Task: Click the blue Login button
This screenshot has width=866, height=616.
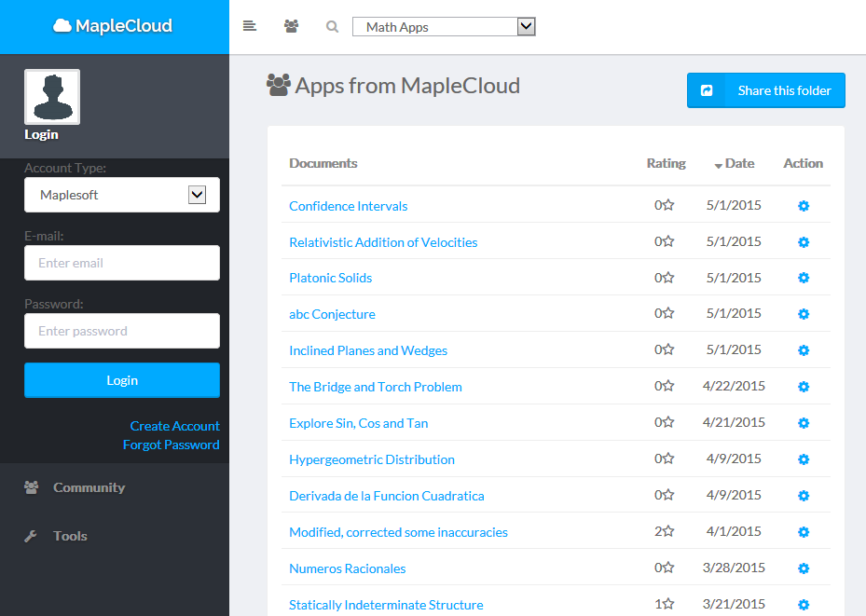Action: [122, 380]
